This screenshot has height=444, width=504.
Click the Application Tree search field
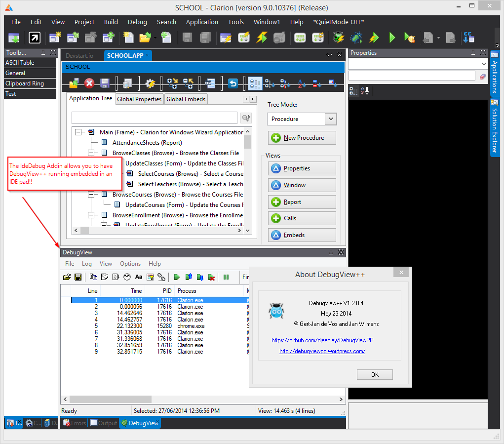155,118
